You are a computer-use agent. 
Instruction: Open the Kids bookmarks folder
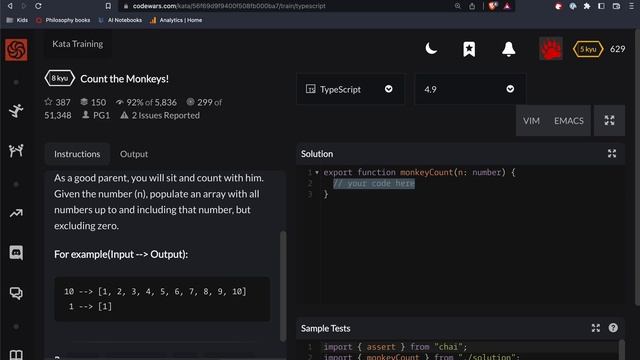click(x=17, y=20)
